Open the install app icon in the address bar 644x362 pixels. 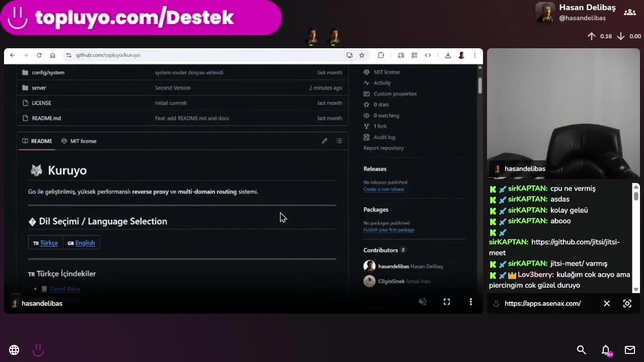(349, 55)
